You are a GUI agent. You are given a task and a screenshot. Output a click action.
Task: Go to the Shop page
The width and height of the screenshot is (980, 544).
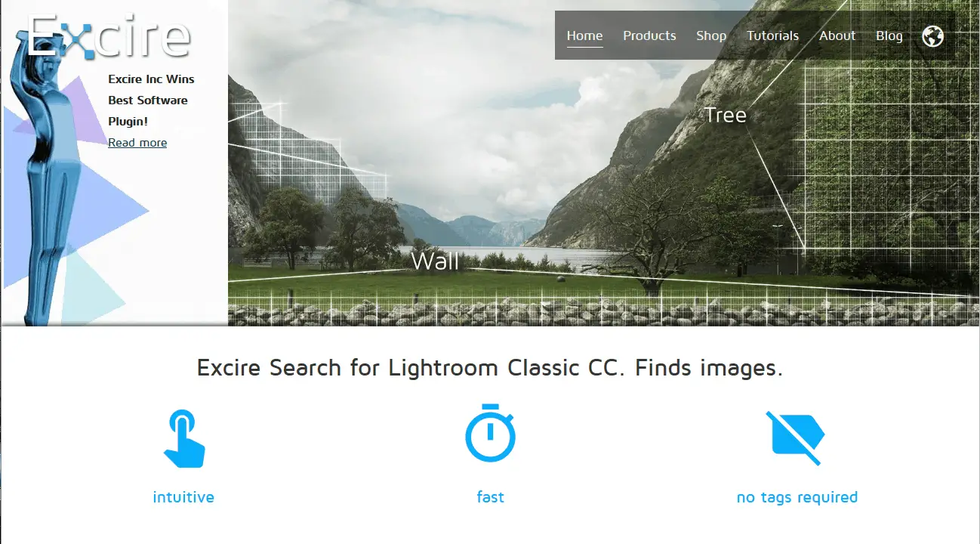pos(711,36)
